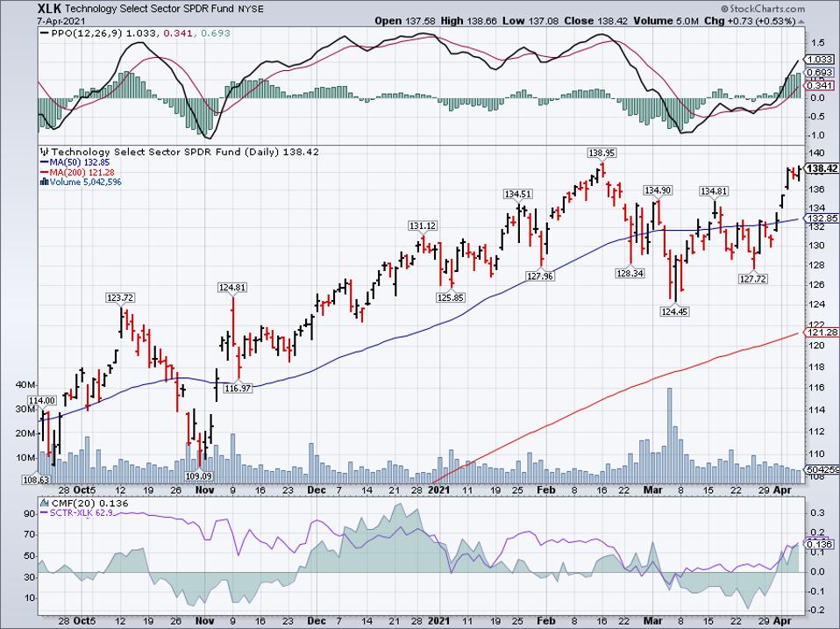Click the 124.45 low price annotation

point(675,311)
